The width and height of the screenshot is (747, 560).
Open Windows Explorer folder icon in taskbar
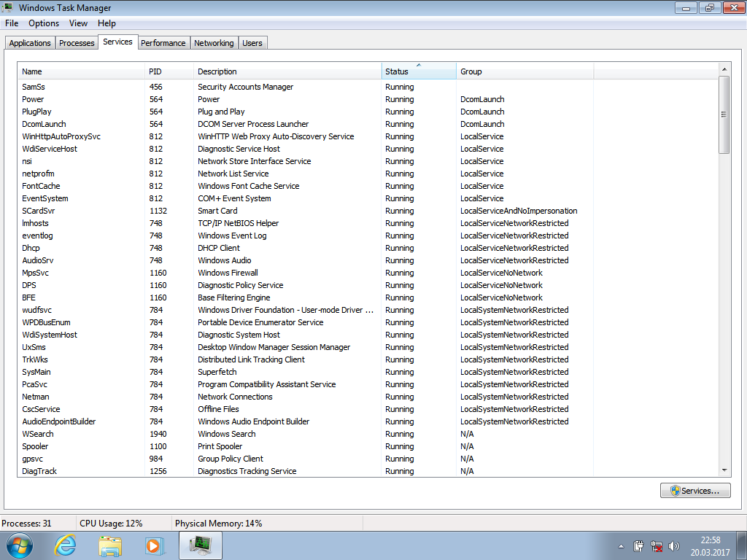coord(110,545)
